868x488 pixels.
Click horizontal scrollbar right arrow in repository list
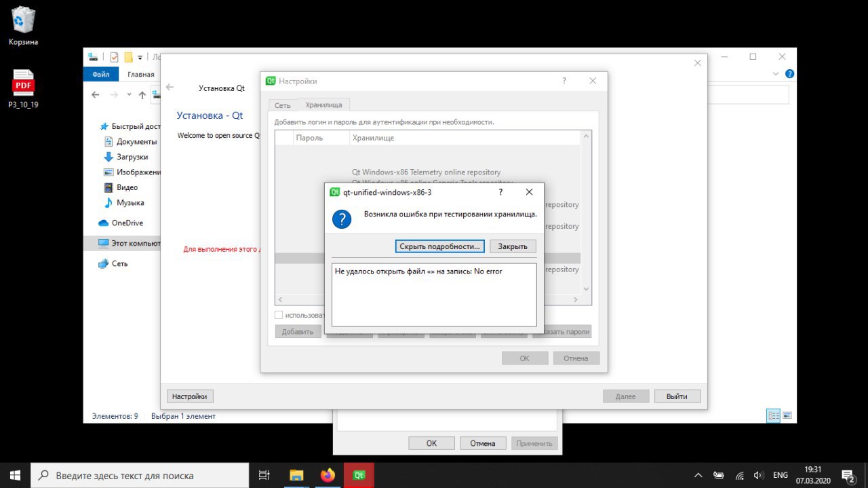[x=576, y=299]
